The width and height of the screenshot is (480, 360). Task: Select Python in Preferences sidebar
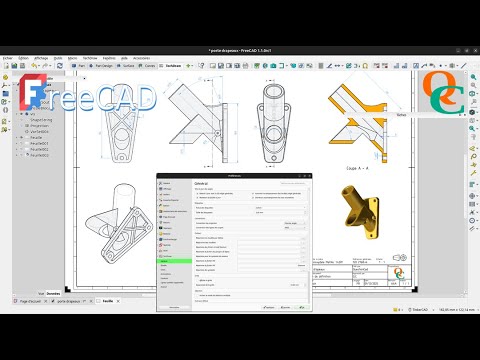tap(166, 205)
